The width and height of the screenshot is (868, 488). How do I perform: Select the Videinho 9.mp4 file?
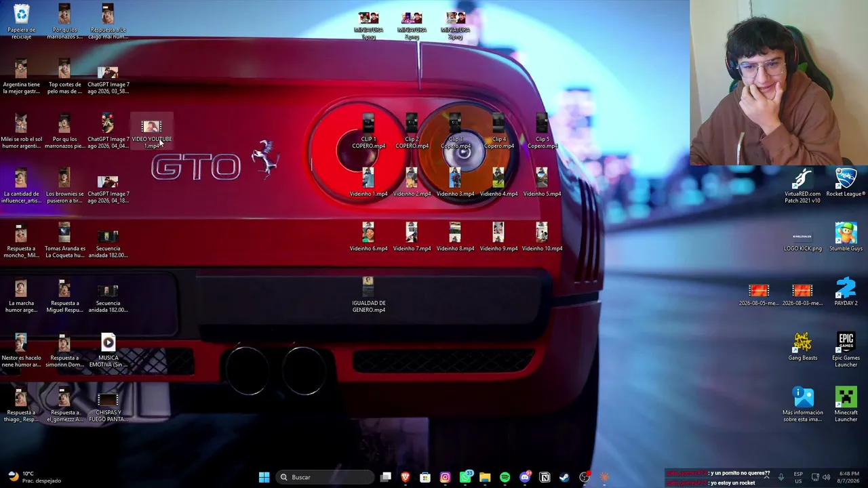point(498,238)
